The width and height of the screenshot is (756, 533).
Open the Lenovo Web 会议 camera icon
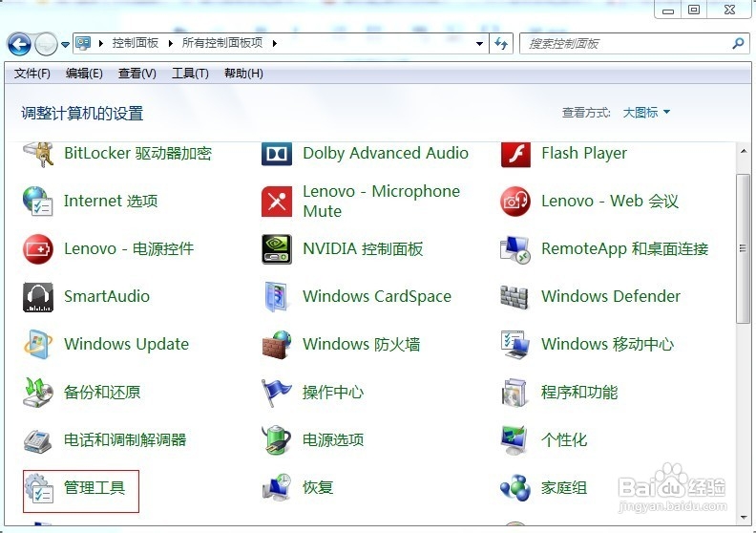[x=515, y=202]
